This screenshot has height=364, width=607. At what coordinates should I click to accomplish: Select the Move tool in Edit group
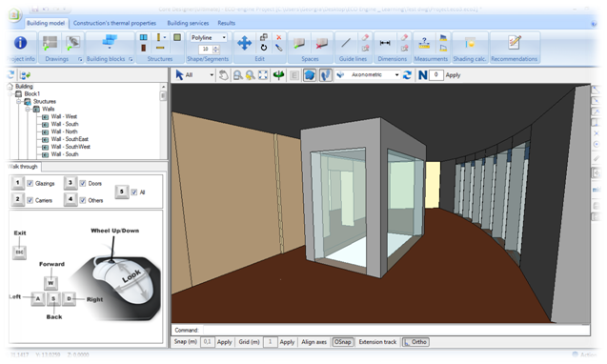[244, 43]
